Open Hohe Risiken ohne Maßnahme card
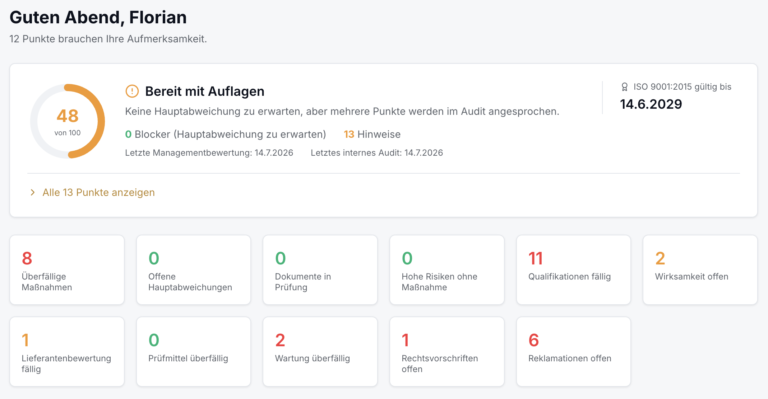The height and width of the screenshot is (399, 768). [447, 270]
